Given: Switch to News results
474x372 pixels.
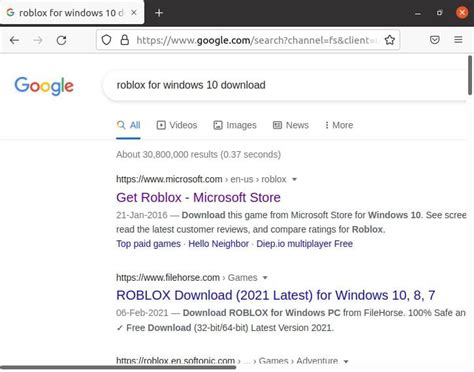Looking at the screenshot, I should (x=291, y=125).
